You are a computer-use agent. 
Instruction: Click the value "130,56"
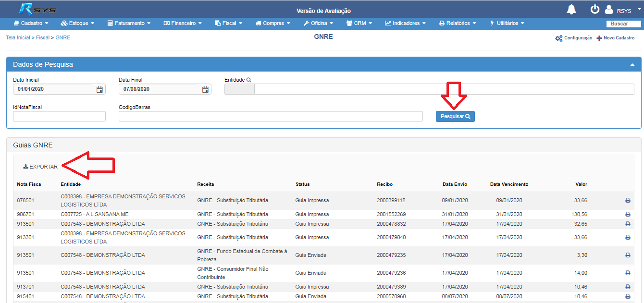click(580, 214)
